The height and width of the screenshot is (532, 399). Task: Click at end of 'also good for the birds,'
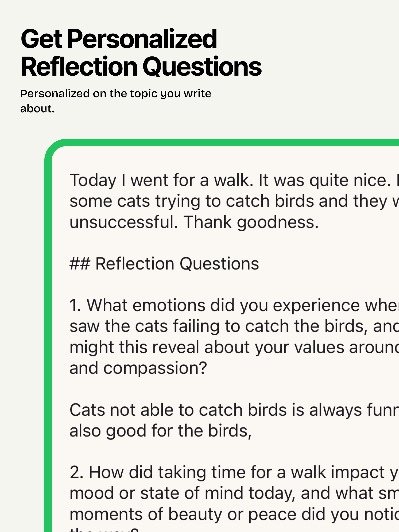tap(252, 431)
